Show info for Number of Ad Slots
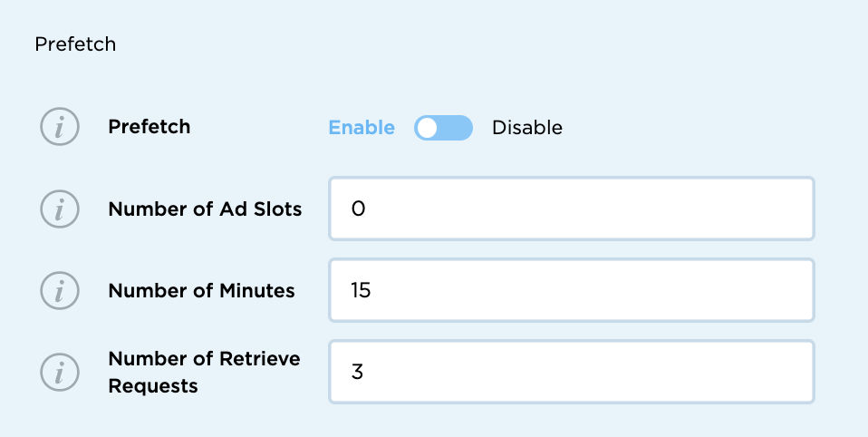The width and height of the screenshot is (868, 437). [x=60, y=209]
